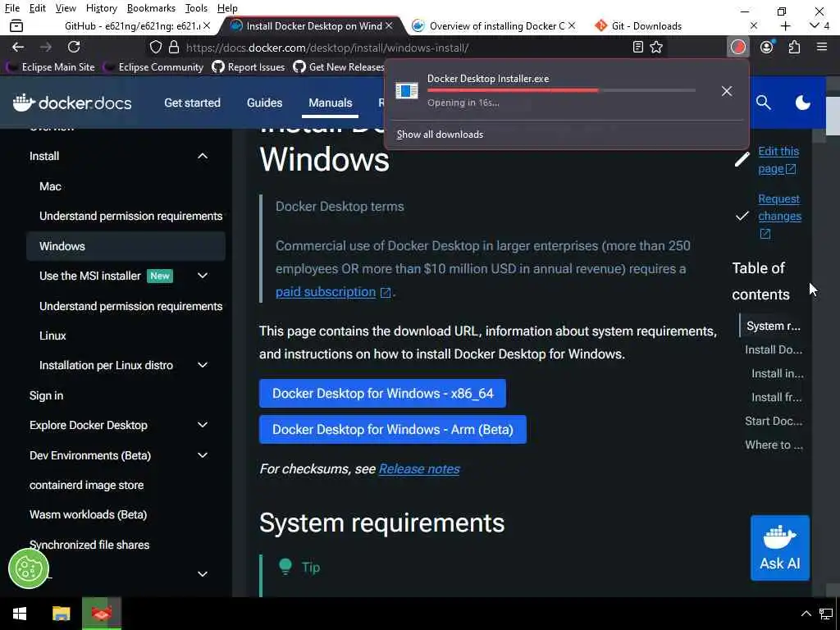Open the Eclipse Main Site bookmark

[50, 67]
